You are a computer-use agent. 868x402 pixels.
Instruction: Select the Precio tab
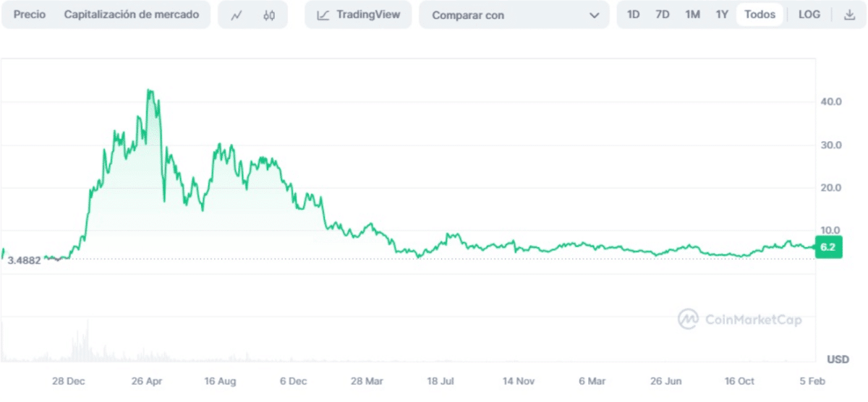[30, 14]
